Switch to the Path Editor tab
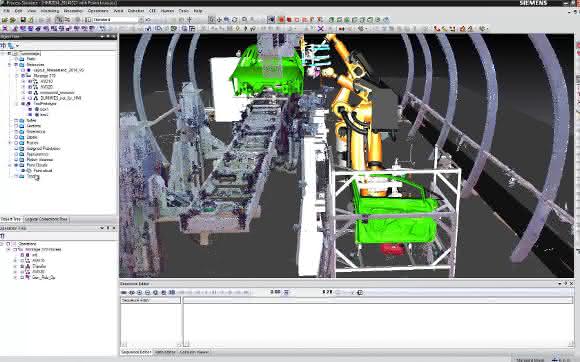The height and width of the screenshot is (362, 580). coord(165,352)
